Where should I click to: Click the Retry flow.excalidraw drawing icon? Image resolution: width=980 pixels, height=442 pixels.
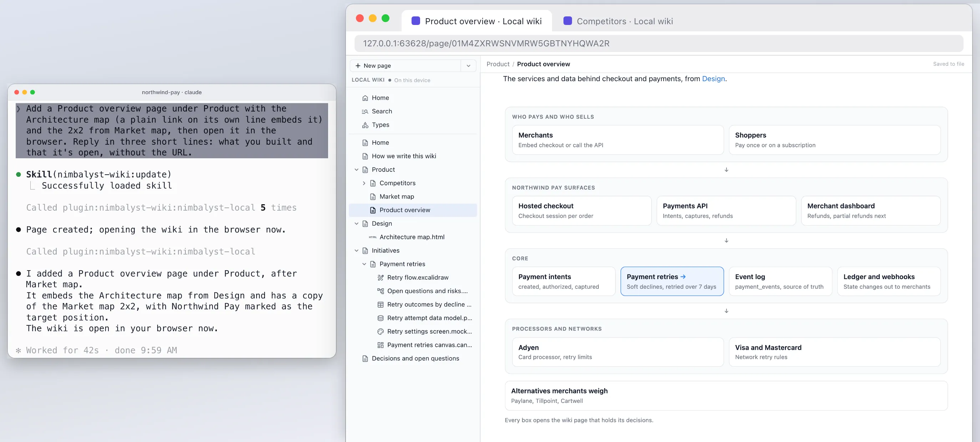[381, 277]
